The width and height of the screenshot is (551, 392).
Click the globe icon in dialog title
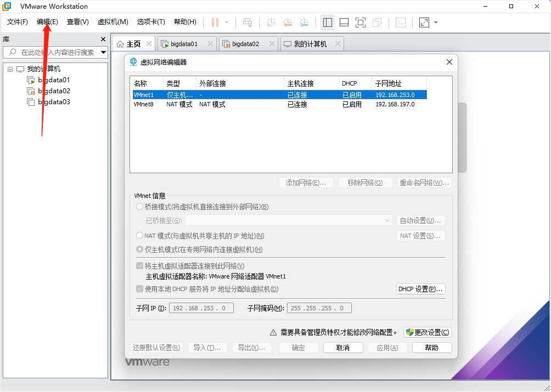(x=133, y=62)
